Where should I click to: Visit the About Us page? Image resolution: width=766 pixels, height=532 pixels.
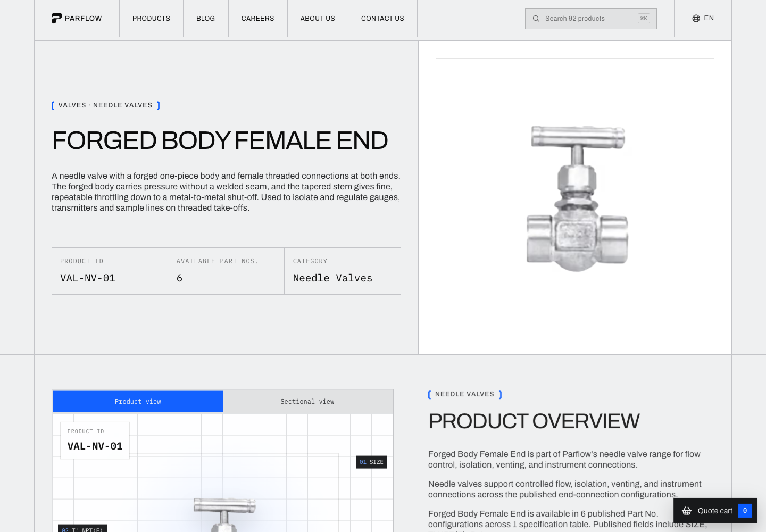(318, 18)
